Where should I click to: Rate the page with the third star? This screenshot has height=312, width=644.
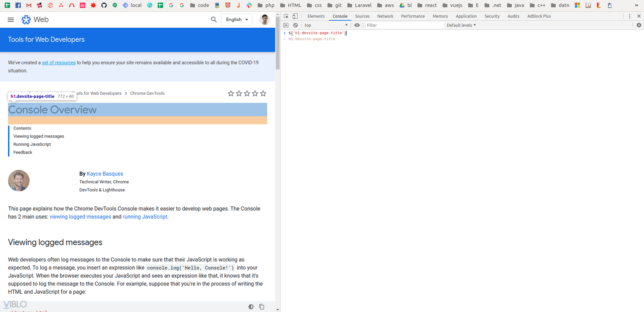pos(247,94)
